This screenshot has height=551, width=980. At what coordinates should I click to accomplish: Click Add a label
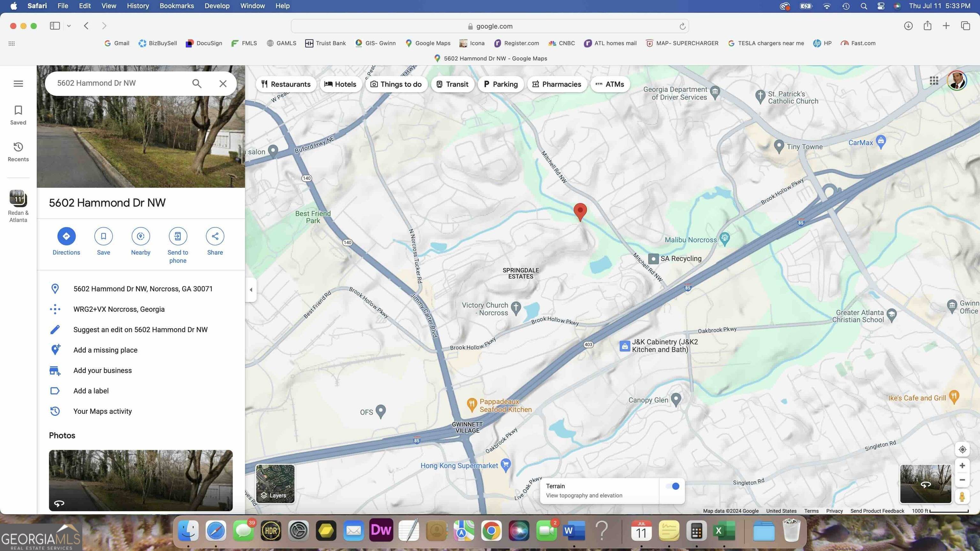click(141, 391)
